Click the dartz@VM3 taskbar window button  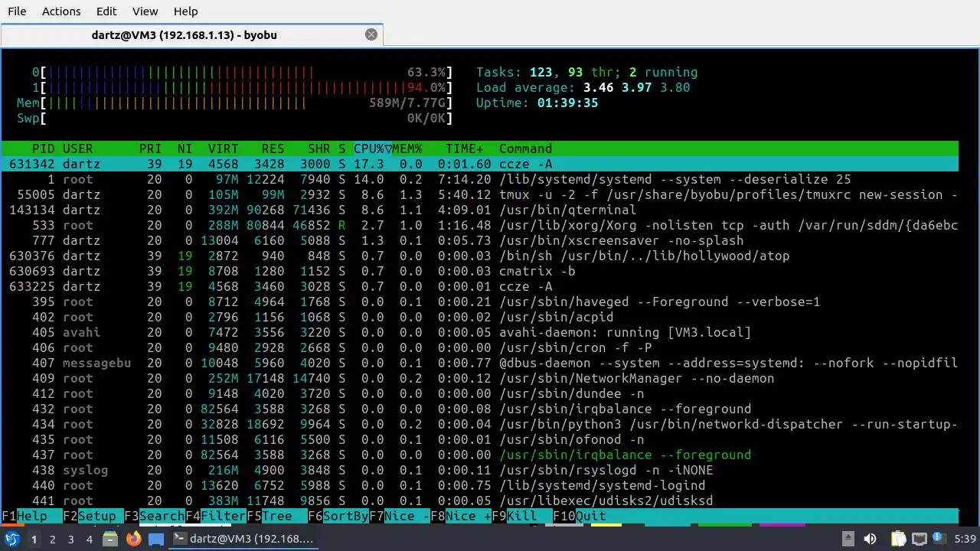(x=243, y=539)
